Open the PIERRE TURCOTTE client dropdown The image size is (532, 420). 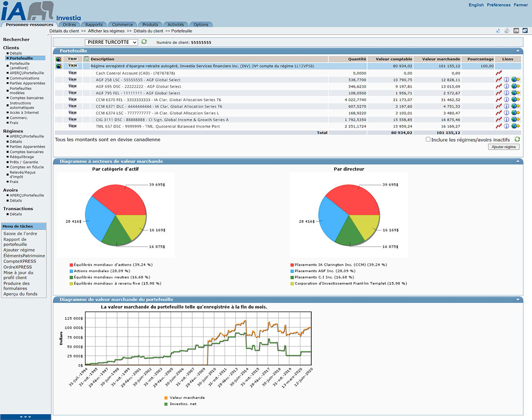click(111, 42)
